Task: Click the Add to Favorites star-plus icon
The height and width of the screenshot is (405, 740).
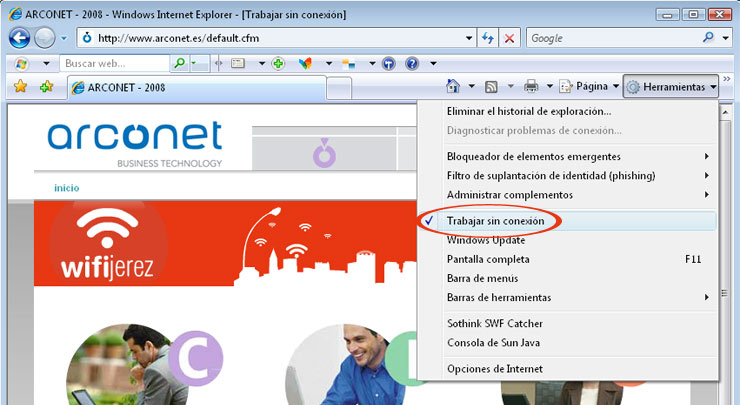Action: (x=46, y=86)
